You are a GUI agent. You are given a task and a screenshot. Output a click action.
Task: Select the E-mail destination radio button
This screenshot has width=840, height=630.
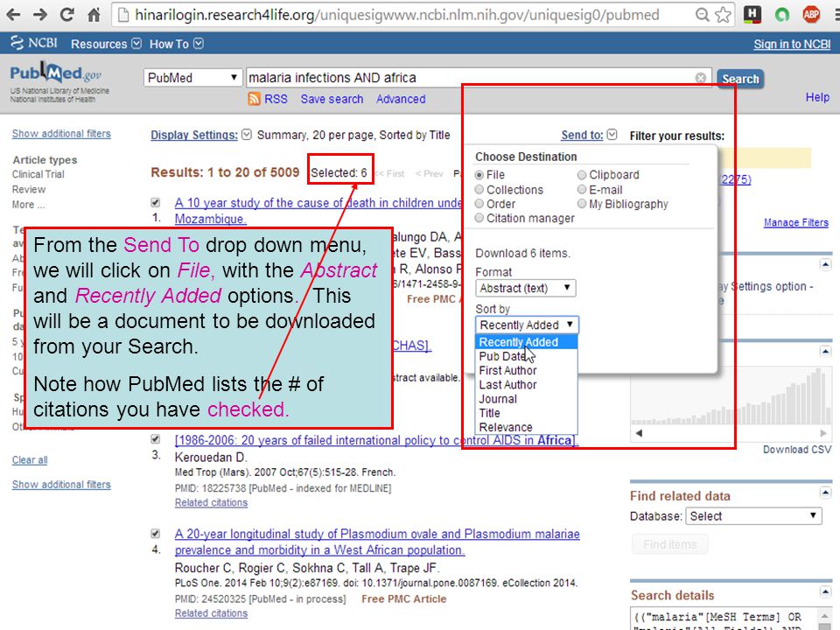[x=582, y=189]
